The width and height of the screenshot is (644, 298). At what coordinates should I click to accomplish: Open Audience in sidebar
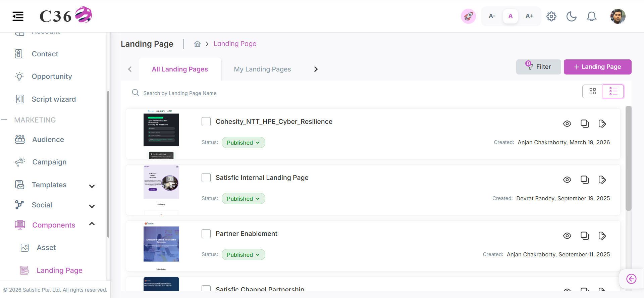coord(48,140)
